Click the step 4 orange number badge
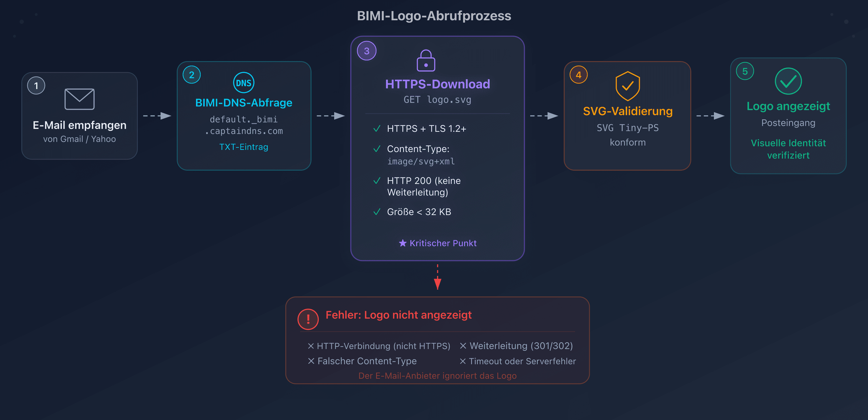This screenshot has height=420, width=868. (579, 75)
